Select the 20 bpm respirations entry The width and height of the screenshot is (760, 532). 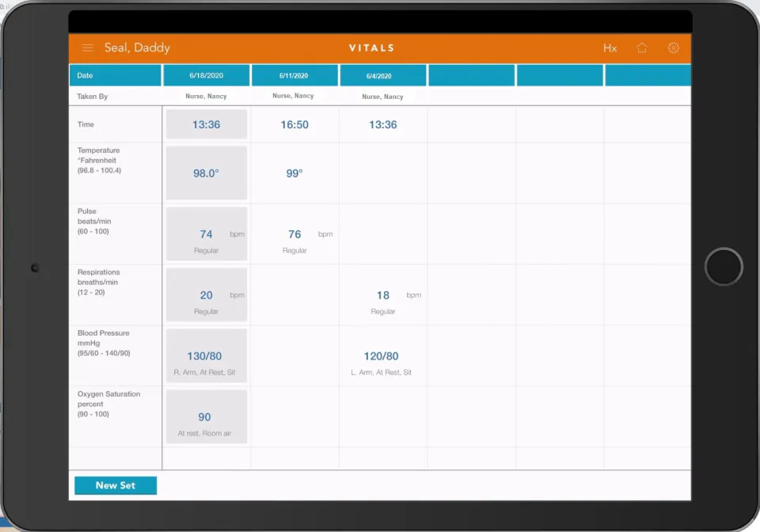[x=207, y=295]
